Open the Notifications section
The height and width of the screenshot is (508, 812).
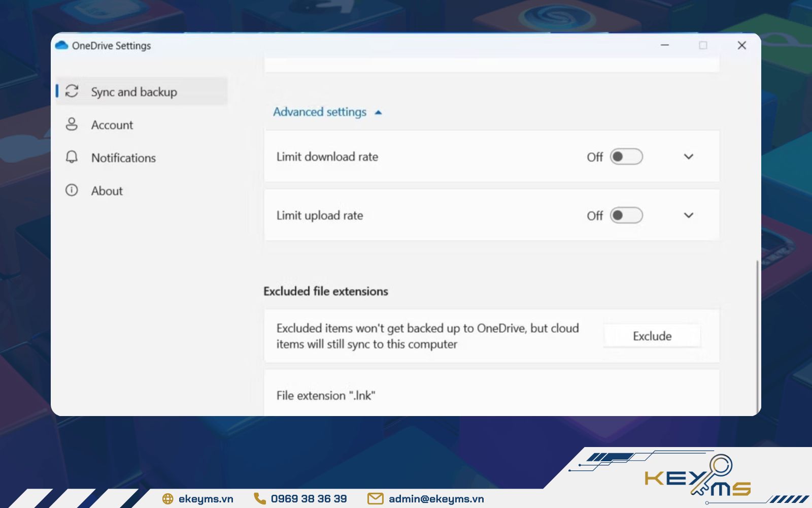(123, 157)
